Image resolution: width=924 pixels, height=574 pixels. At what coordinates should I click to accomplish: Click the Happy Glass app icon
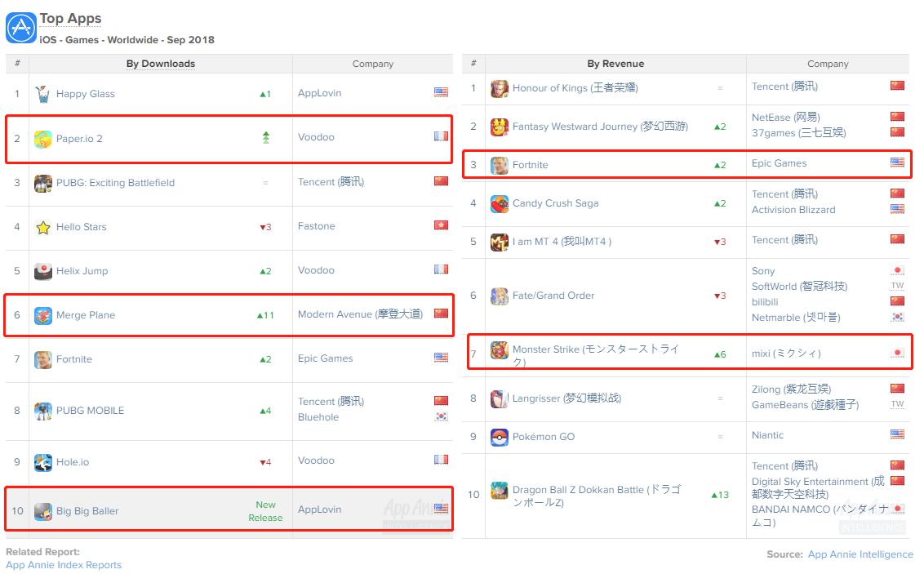(42, 93)
